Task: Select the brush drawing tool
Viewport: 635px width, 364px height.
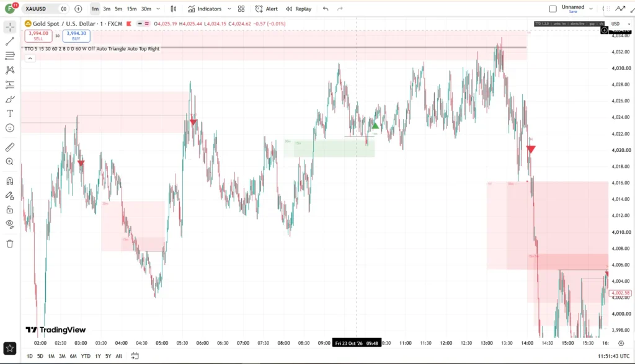Action: [10, 99]
